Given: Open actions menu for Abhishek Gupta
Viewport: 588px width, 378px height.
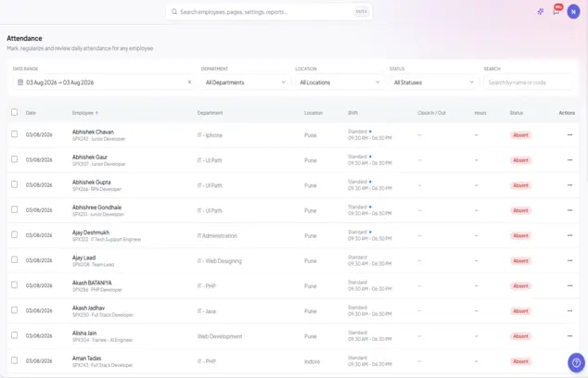Looking at the screenshot, I should tap(569, 185).
